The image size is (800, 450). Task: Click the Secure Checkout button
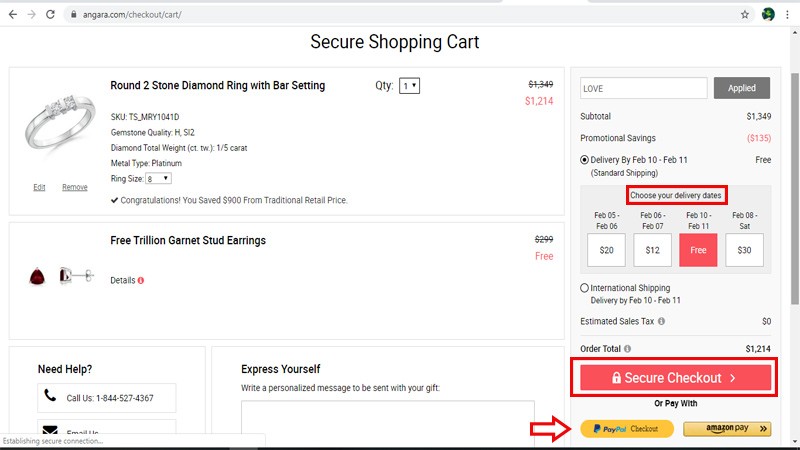coord(676,378)
